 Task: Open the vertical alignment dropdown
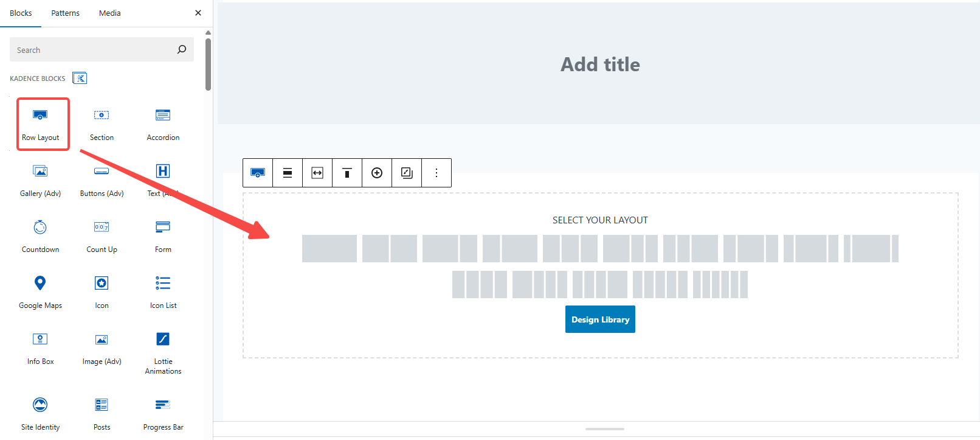(x=347, y=173)
